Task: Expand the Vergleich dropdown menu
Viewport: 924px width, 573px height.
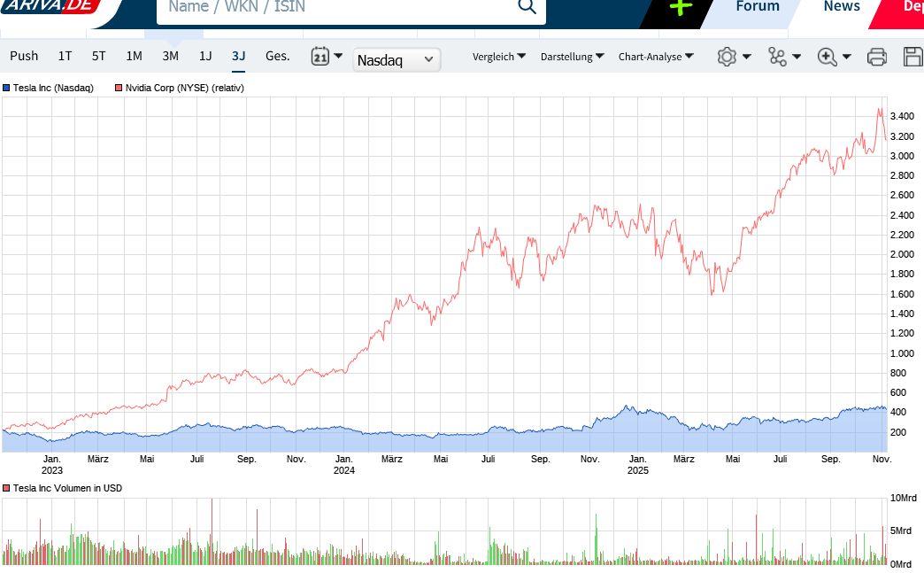Action: point(498,57)
